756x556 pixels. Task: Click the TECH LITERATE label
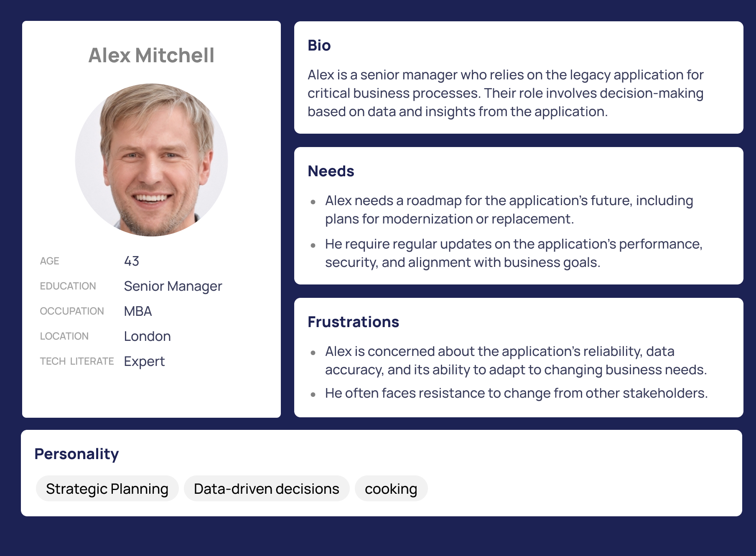click(77, 361)
